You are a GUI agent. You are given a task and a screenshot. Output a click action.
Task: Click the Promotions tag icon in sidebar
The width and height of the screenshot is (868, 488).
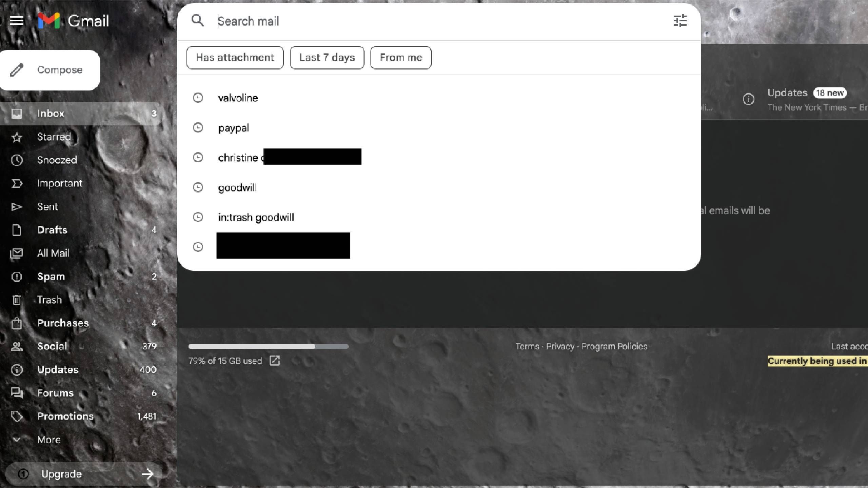point(17,416)
